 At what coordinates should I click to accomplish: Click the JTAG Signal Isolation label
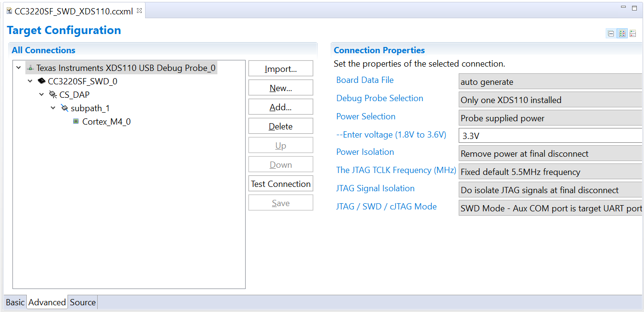(375, 188)
